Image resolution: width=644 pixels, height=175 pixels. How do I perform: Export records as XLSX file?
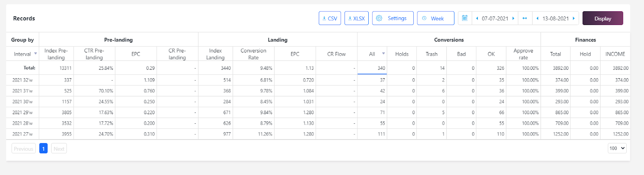pyautogui.click(x=356, y=18)
